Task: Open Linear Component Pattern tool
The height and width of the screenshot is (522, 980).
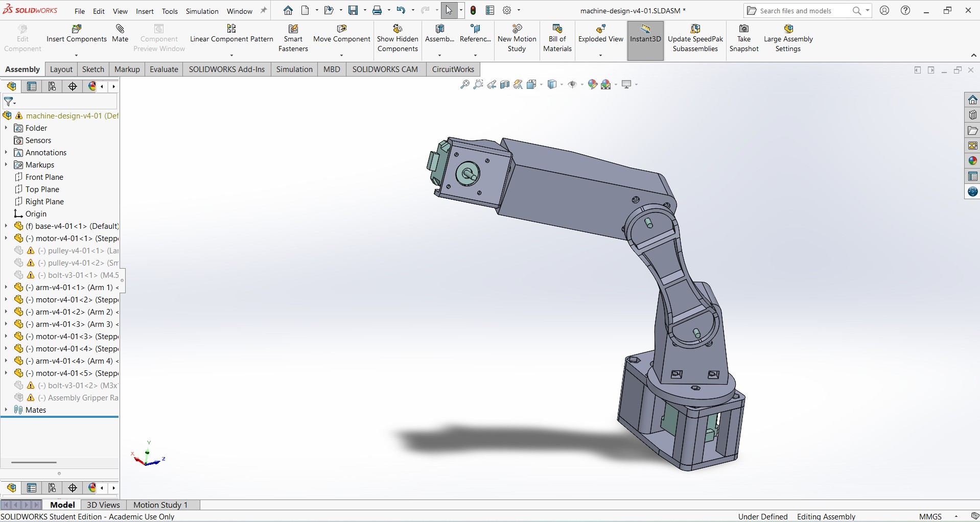Action: click(x=231, y=34)
